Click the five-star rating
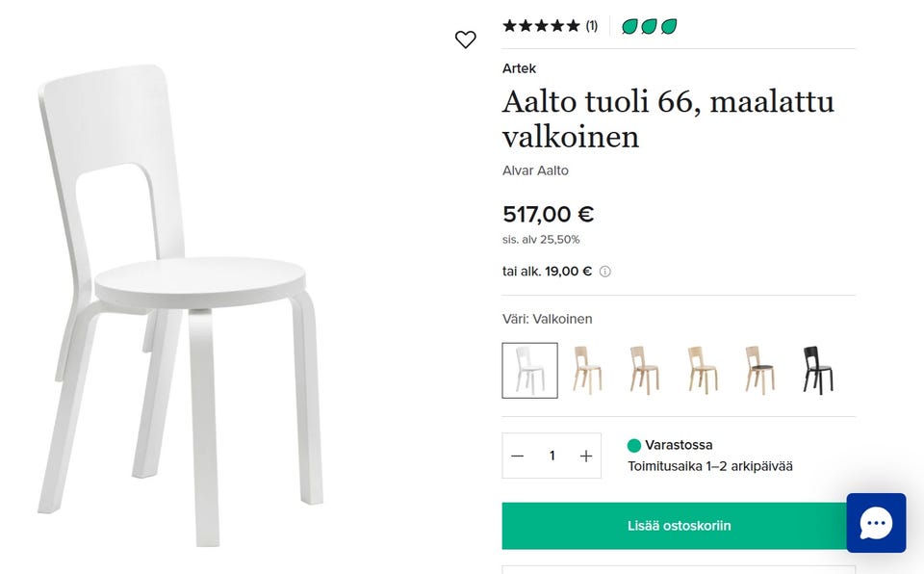Image resolution: width=924 pixels, height=574 pixels. (x=541, y=26)
